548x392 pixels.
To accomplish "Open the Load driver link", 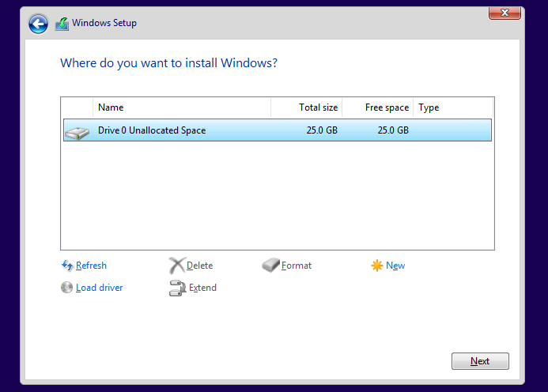I will tap(99, 288).
